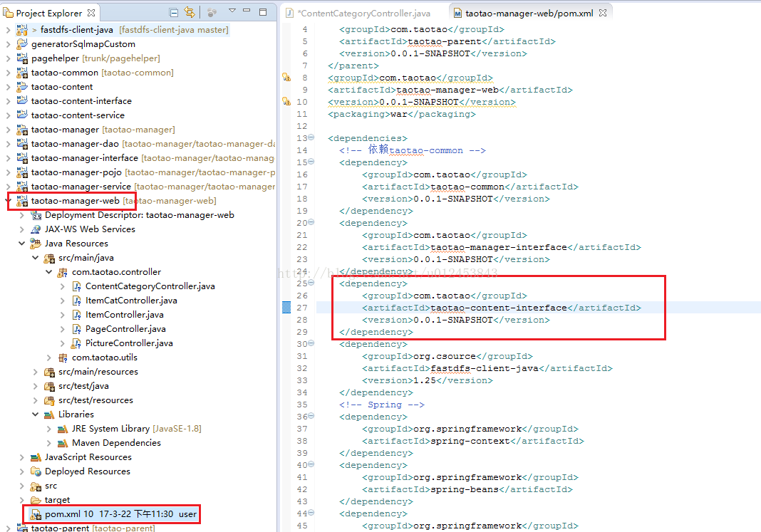Screen dimensions: 761x532
Task: Click the Project Explorer tab title
Action: pos(49,13)
